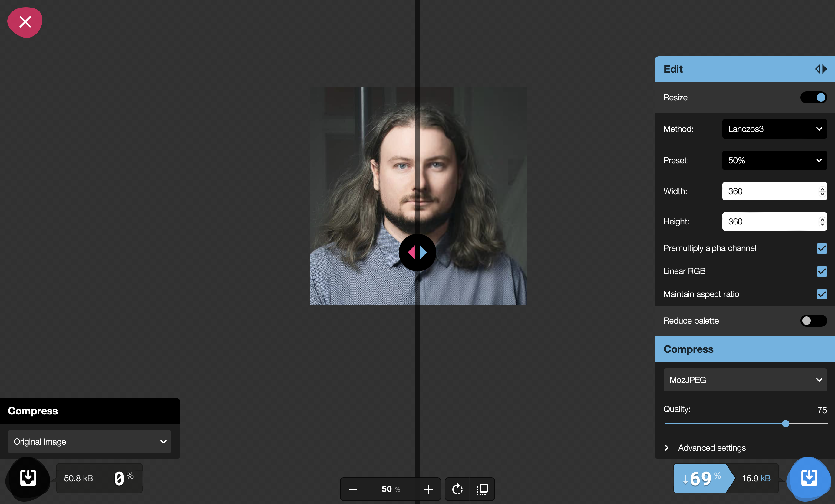The height and width of the screenshot is (504, 835).
Task: Open the Original Image selector
Action: point(89,442)
